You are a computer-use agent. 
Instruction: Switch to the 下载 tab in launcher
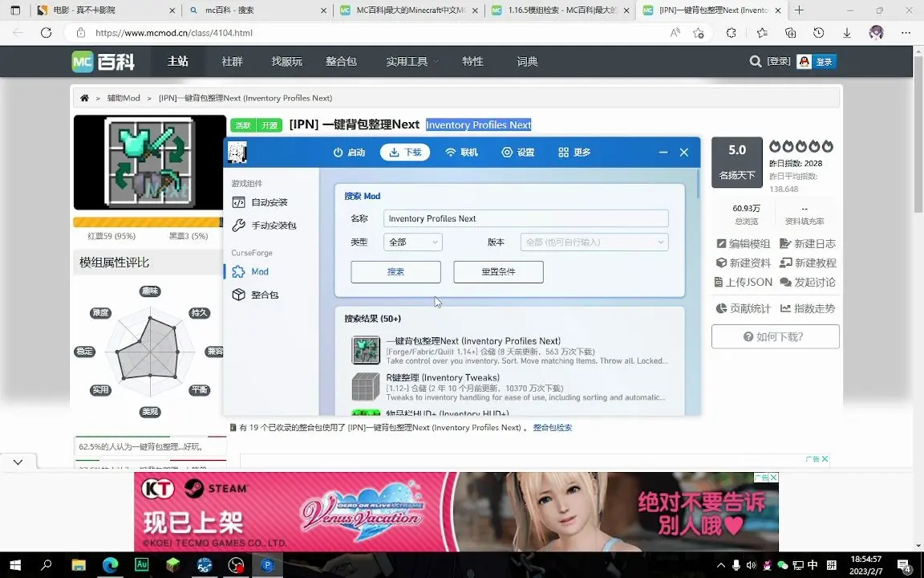(x=405, y=153)
